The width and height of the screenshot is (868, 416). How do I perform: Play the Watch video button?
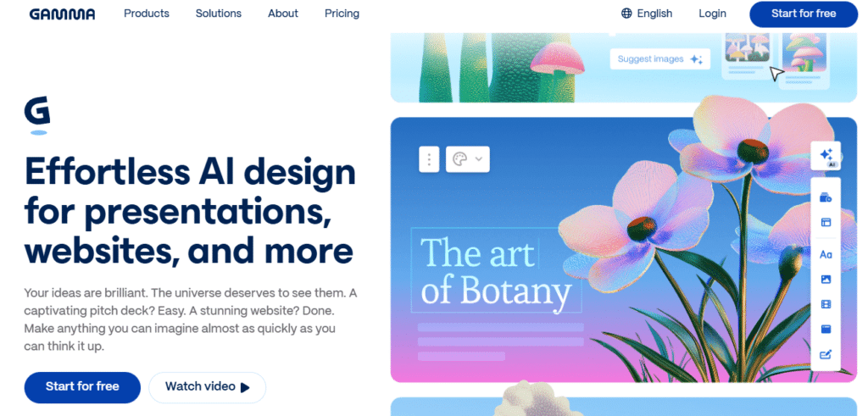click(x=207, y=386)
